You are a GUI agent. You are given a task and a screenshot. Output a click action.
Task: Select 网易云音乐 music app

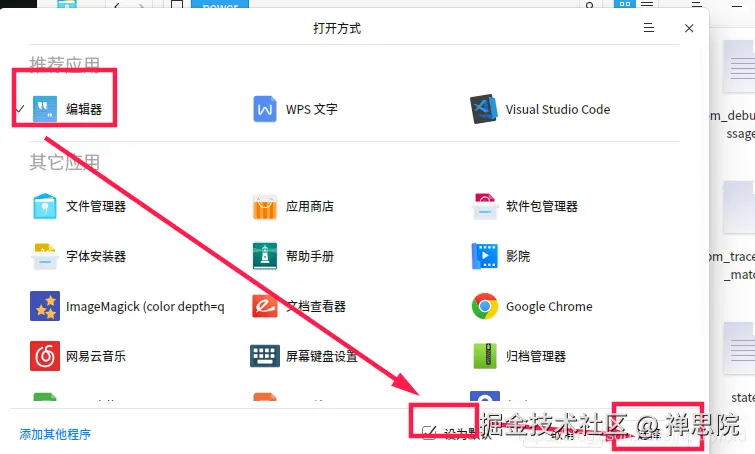78,356
